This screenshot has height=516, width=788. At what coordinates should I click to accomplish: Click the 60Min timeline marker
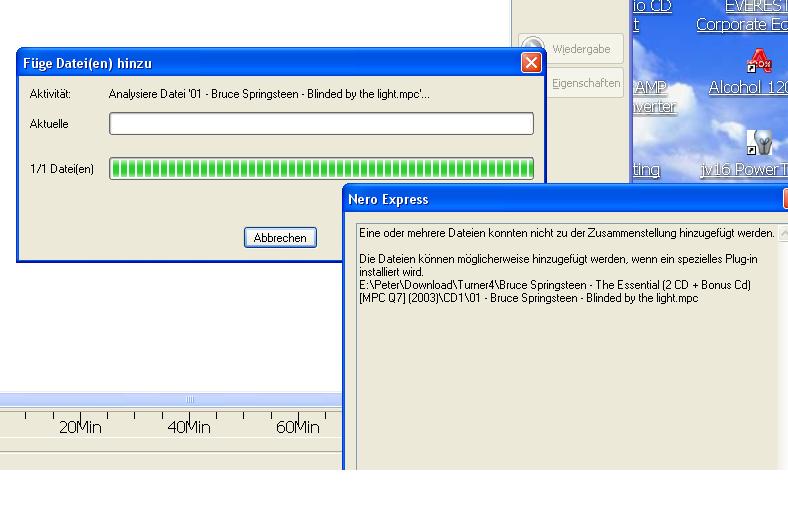pyautogui.click(x=298, y=427)
